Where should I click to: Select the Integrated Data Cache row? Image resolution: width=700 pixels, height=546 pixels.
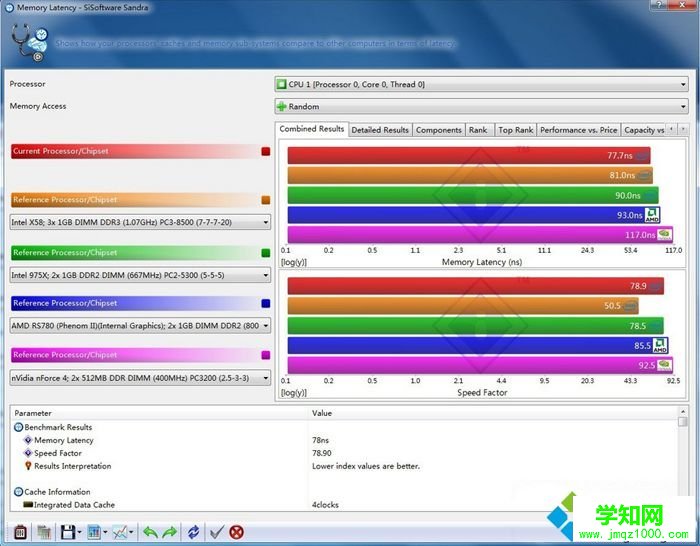344,504
